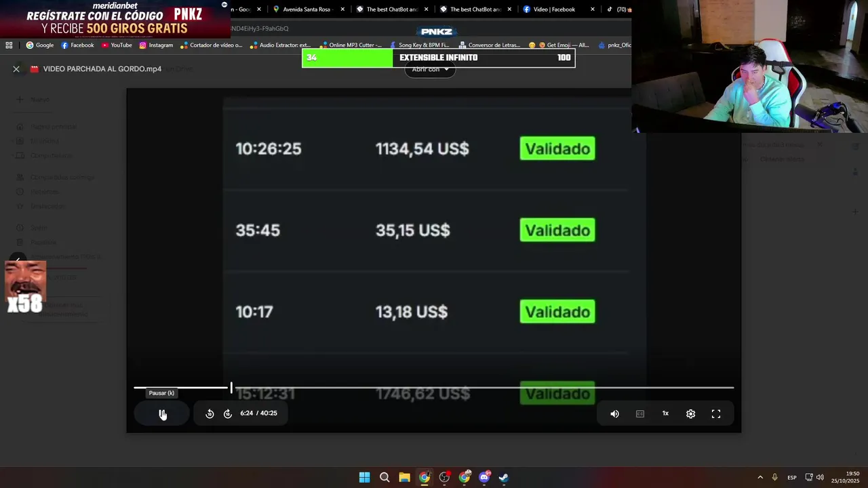Open the Chrome Apps grid icon

point(9,45)
